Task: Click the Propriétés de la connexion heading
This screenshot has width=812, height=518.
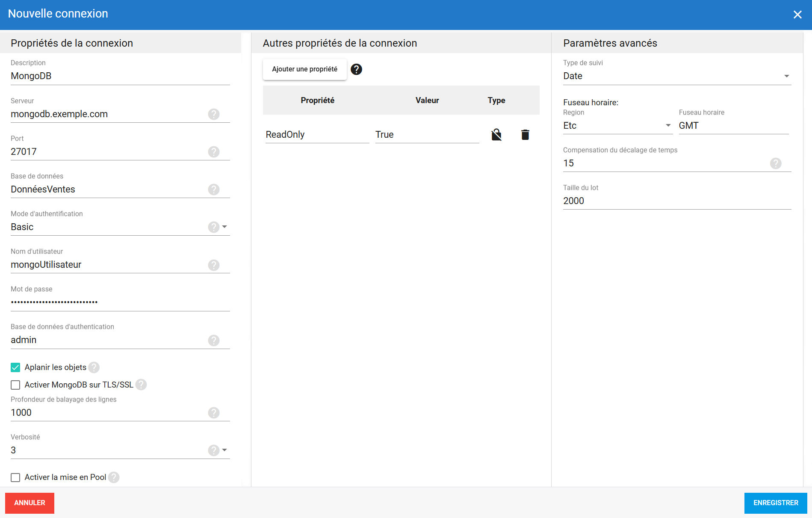Action: pyautogui.click(x=72, y=43)
